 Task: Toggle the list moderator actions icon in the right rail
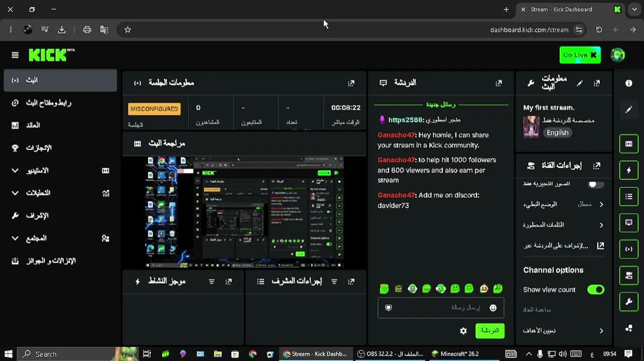pyautogui.click(x=629, y=197)
